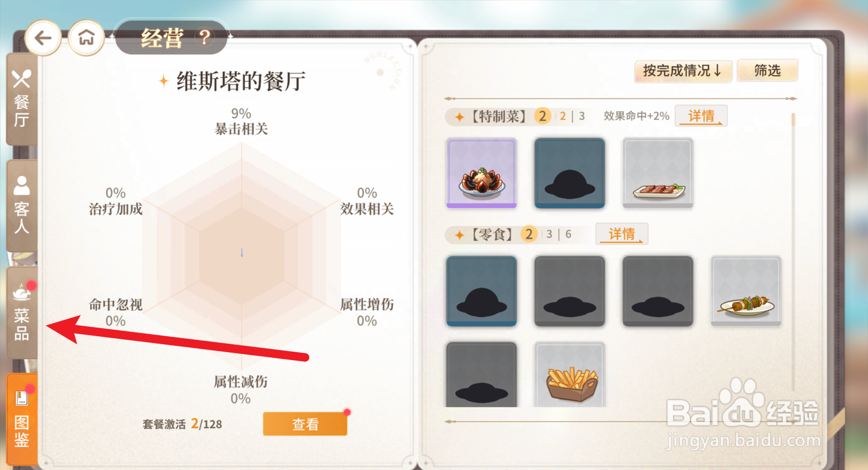Open the 客人 sidebar tab

click(x=22, y=206)
